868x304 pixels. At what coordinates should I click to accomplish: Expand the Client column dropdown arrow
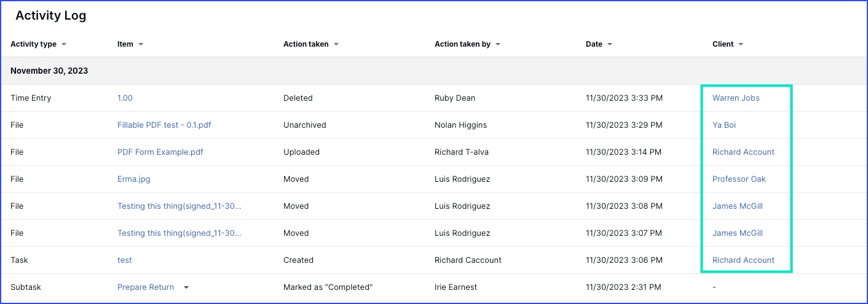741,45
